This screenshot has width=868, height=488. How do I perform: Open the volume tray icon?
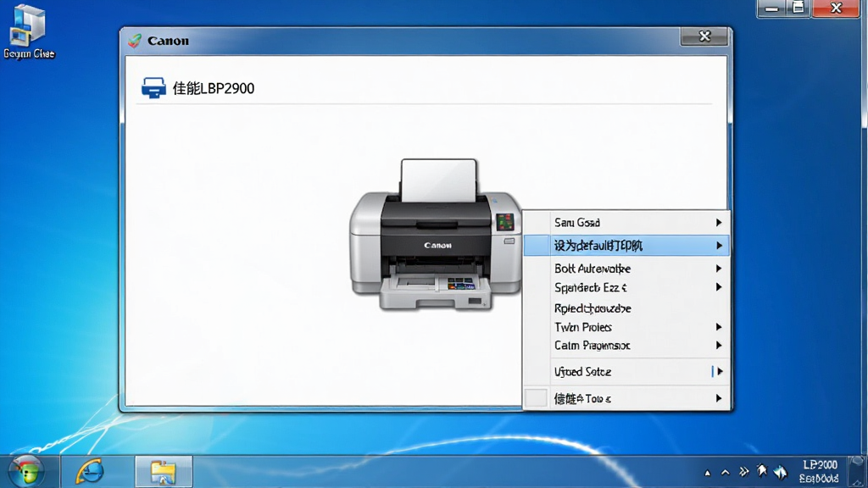pos(781,472)
